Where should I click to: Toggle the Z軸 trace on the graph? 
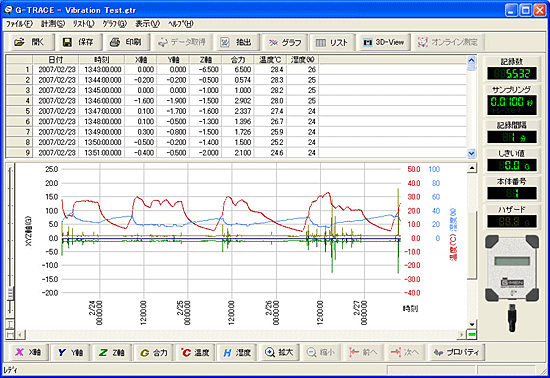(x=112, y=352)
